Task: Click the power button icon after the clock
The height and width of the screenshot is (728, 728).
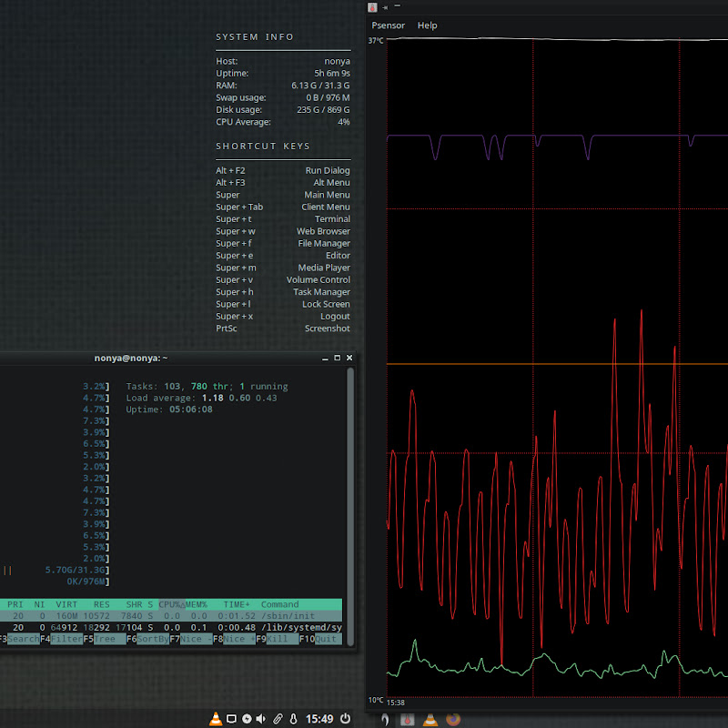Action: pos(346,718)
